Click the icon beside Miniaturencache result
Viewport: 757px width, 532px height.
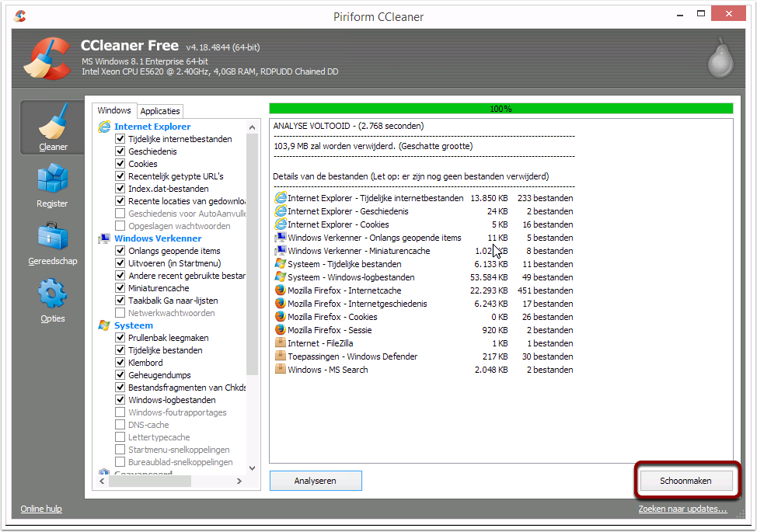tap(281, 251)
